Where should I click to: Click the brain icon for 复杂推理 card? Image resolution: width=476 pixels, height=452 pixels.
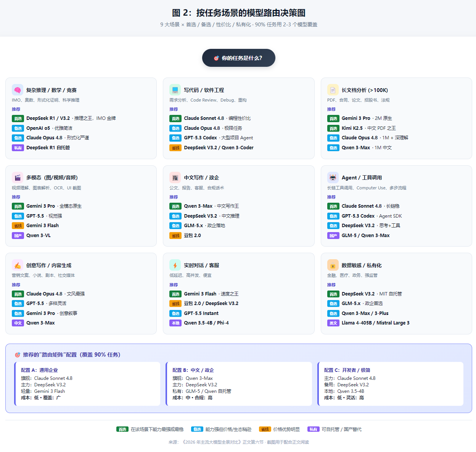pyautogui.click(x=18, y=90)
